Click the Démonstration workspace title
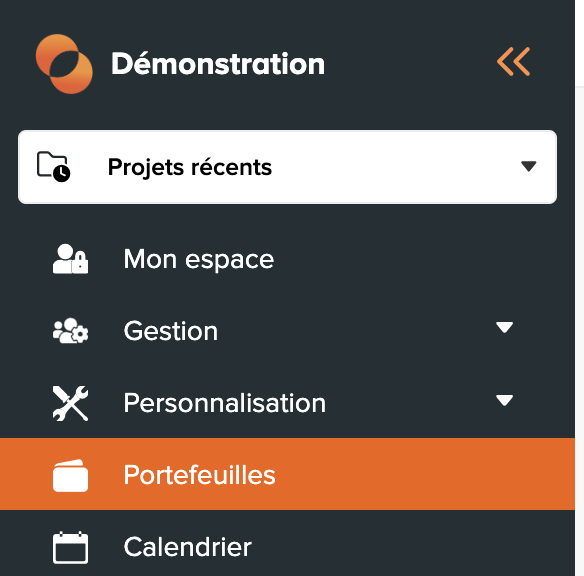The image size is (584, 576). (x=218, y=64)
